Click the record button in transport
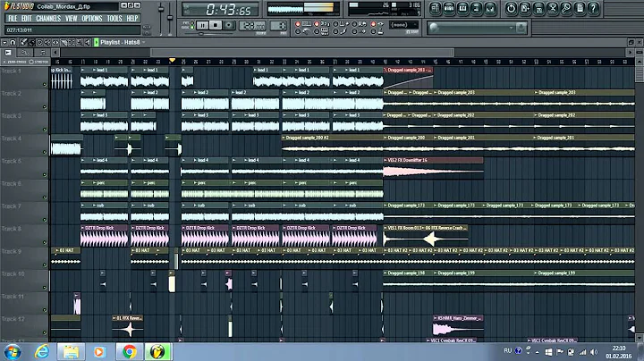This screenshot has width=644, height=361. (x=229, y=25)
